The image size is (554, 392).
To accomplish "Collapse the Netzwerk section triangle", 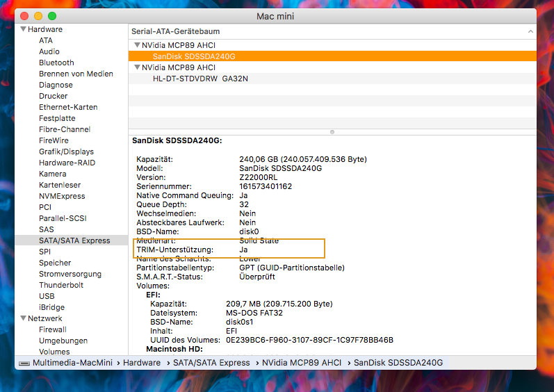I will pyautogui.click(x=24, y=318).
